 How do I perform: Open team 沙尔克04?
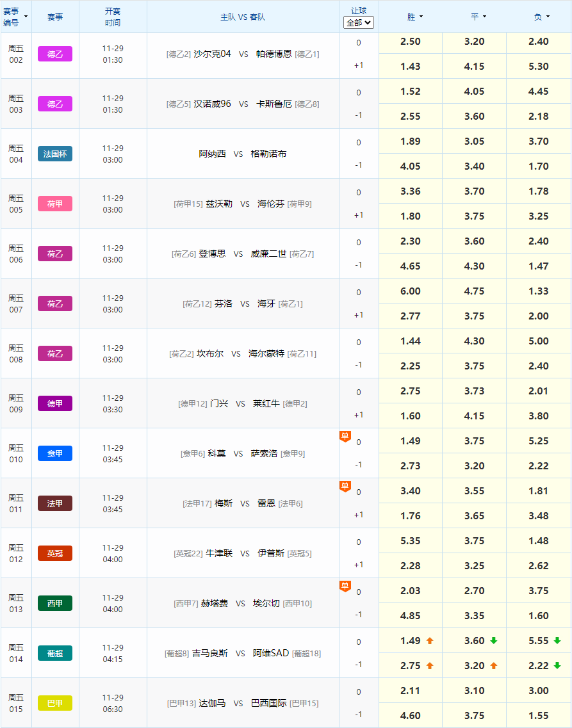click(212, 54)
